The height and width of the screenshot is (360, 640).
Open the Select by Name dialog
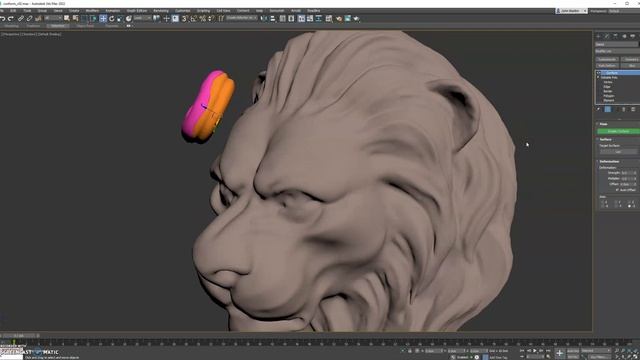coord(76,18)
